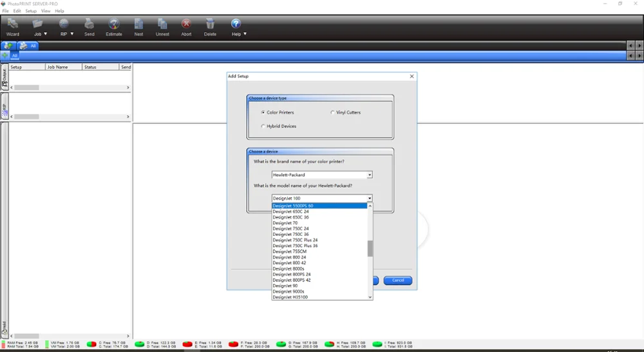Open the RIP side panel tab
Viewport: 644px width, 352px height.
point(5,106)
